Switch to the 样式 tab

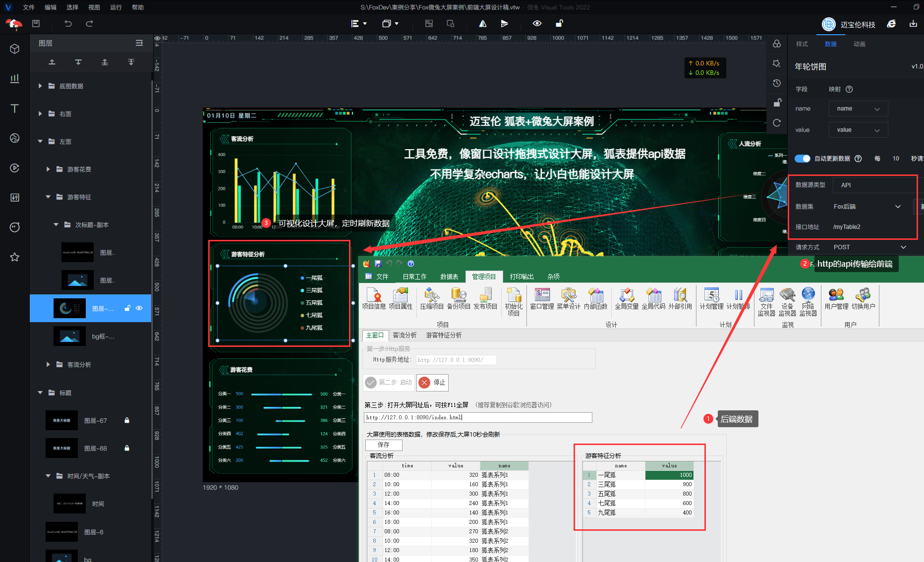802,44
